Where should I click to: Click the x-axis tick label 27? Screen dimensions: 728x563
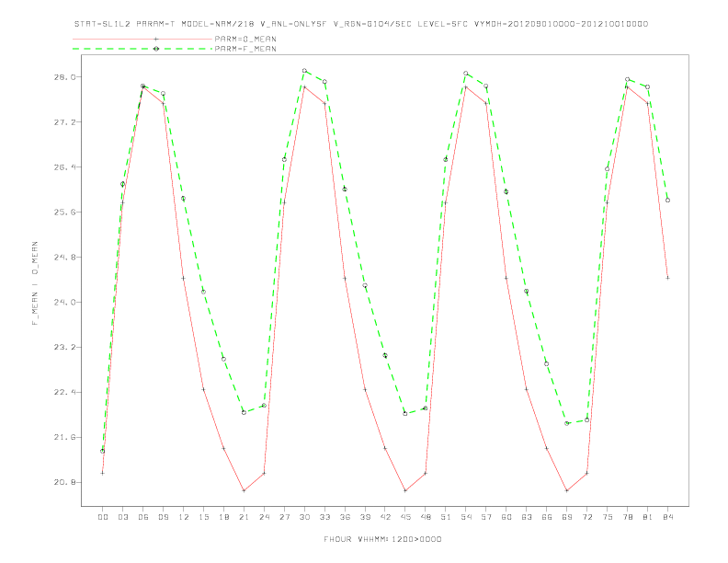coord(284,517)
